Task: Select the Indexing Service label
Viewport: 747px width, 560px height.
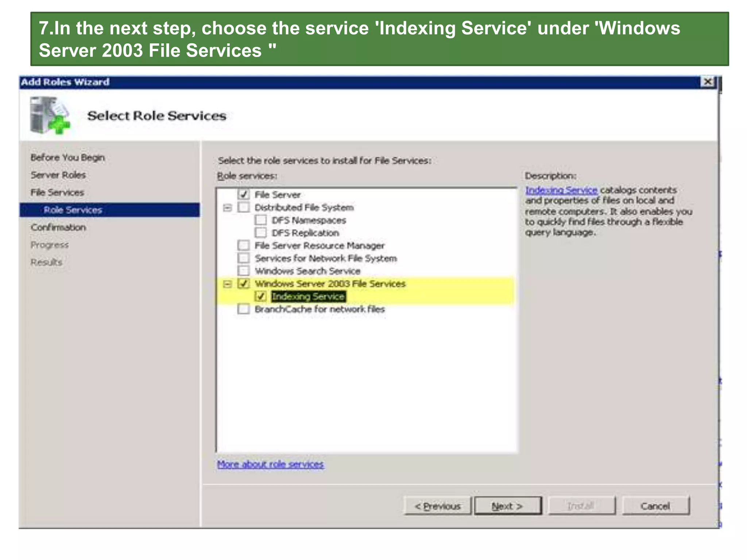Action: tap(309, 296)
